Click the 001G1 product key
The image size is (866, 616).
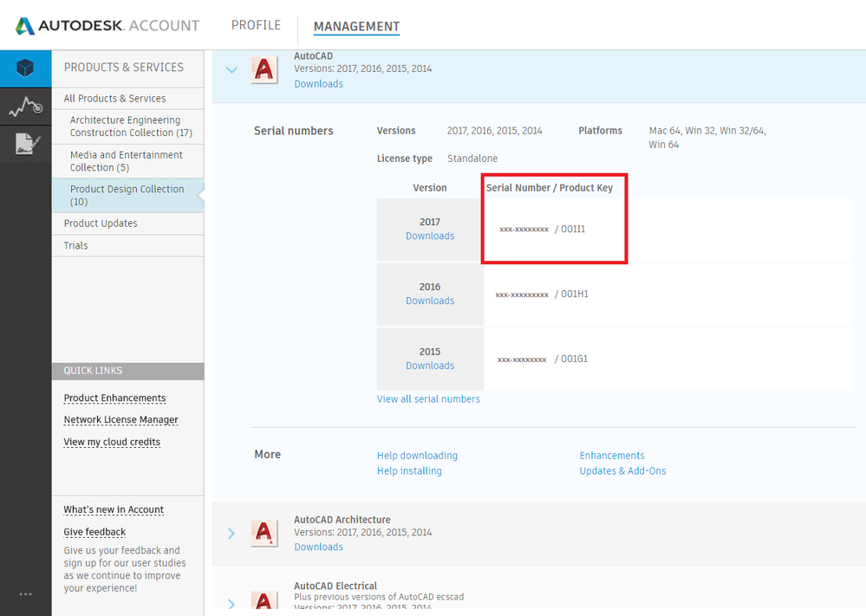tap(575, 359)
